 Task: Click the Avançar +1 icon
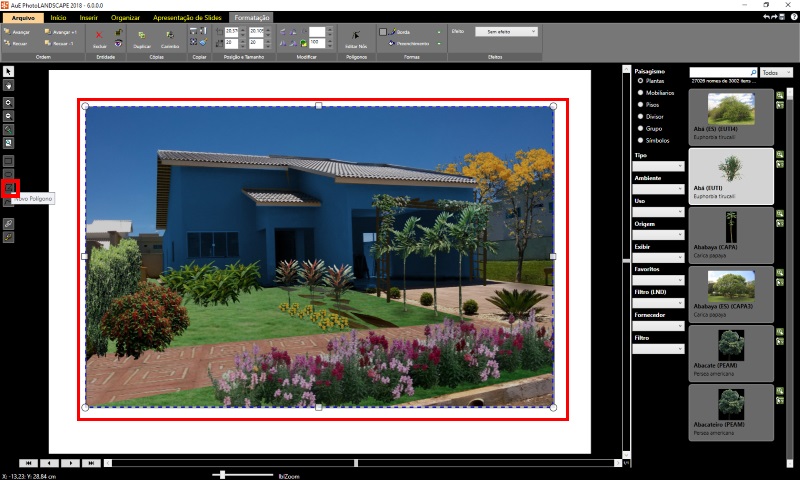click(48, 32)
